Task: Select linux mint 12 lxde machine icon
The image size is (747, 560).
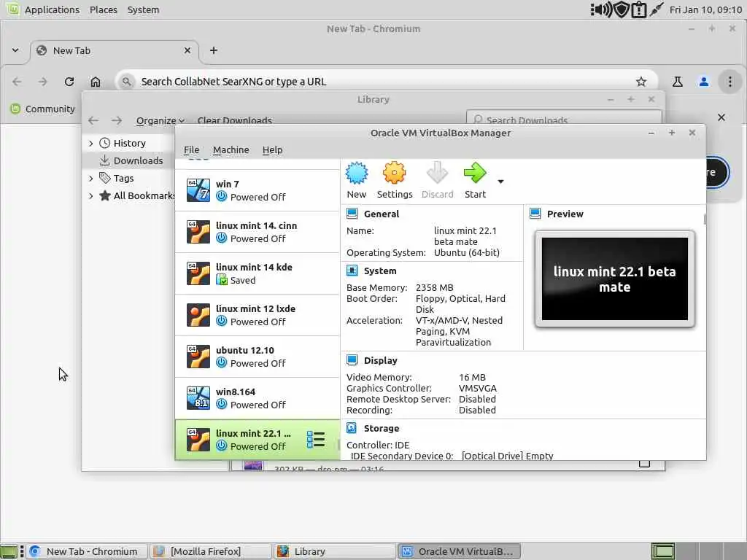Action: coord(198,315)
